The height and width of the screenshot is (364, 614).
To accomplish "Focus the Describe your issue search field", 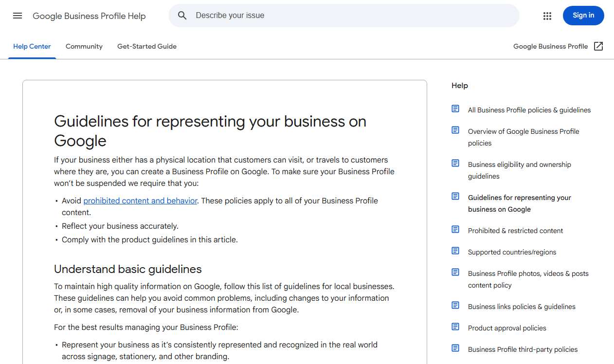I will 343,16.
